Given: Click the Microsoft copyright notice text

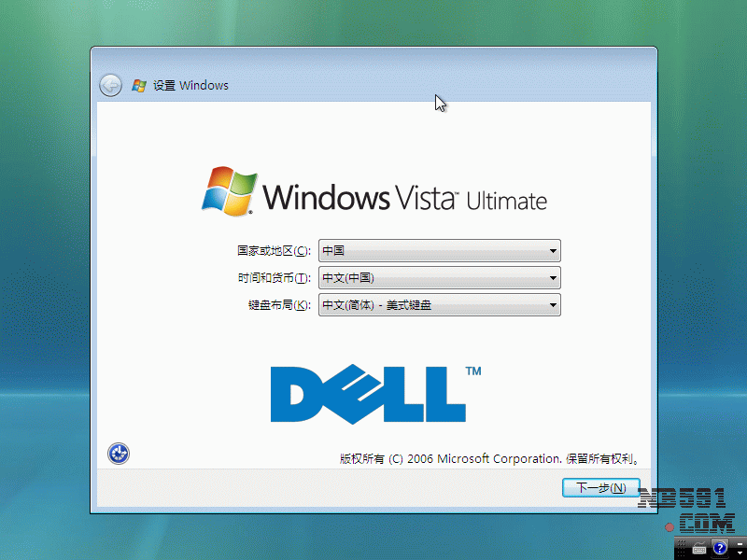Looking at the screenshot, I should (x=489, y=458).
